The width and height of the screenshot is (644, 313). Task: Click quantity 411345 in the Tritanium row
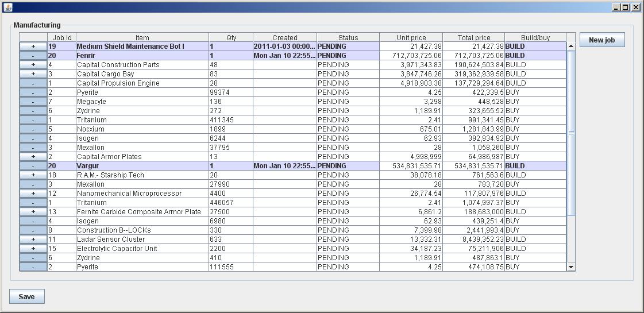click(x=232, y=120)
